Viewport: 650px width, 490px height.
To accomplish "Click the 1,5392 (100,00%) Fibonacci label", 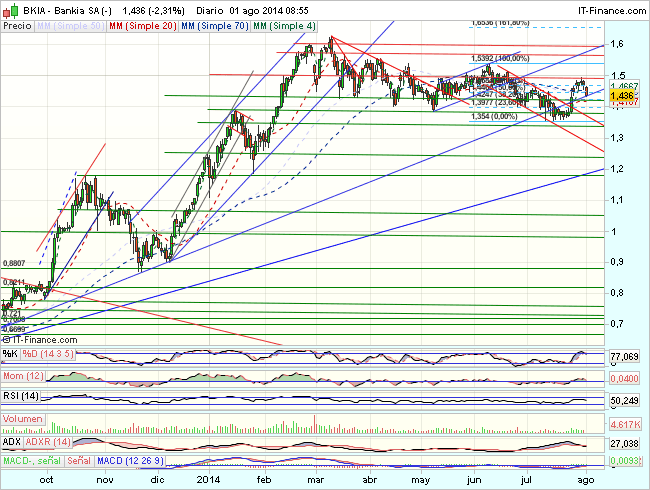I will click(500, 58).
